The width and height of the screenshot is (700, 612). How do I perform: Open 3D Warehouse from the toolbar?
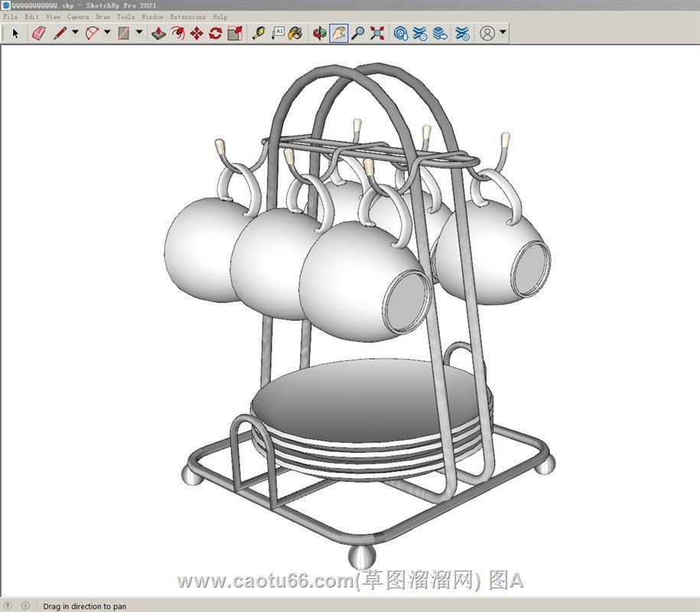coord(400,34)
